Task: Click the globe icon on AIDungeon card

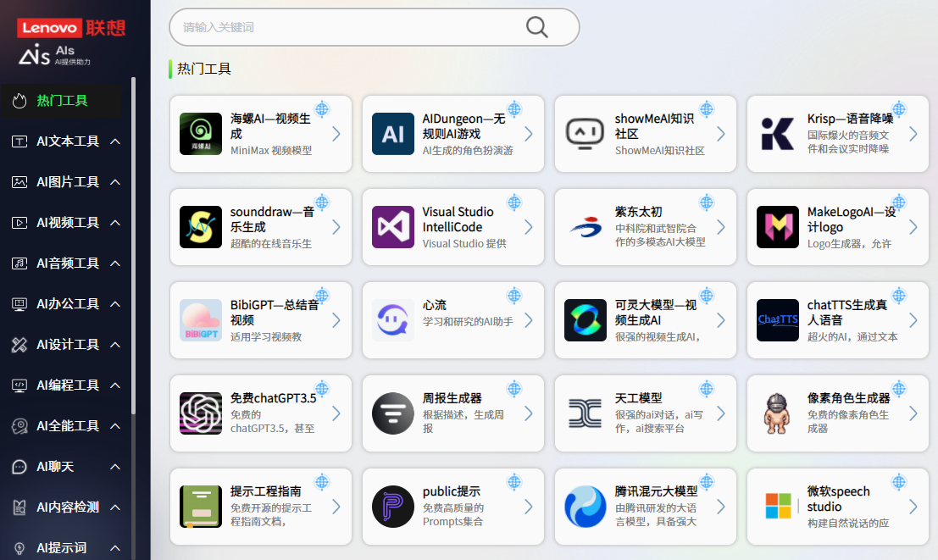Action: 514,109
